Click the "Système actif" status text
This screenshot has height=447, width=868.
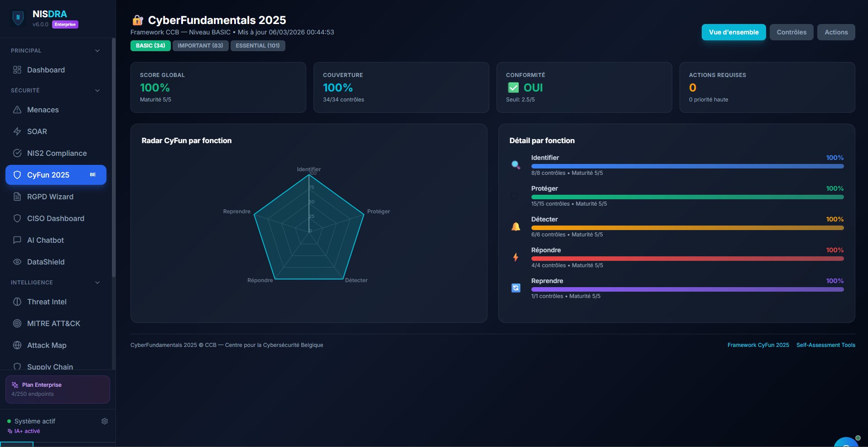pyautogui.click(x=35, y=421)
